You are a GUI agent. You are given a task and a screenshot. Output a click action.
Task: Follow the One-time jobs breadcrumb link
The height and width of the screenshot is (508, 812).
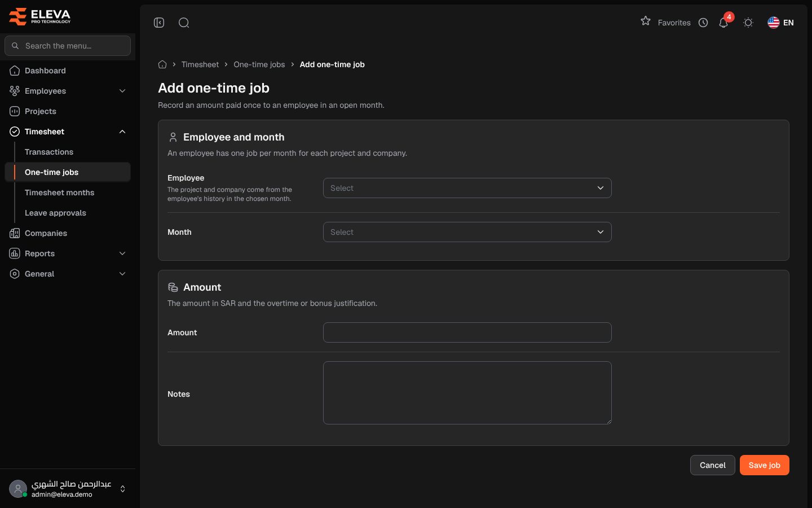(x=259, y=64)
